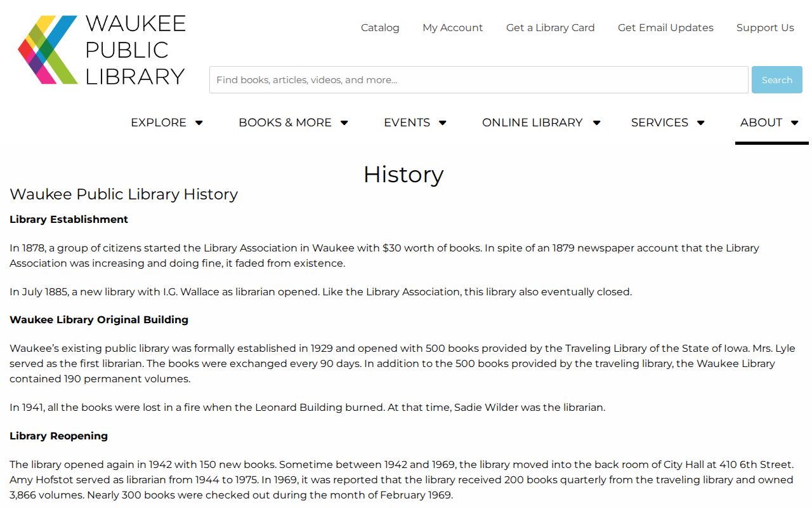This screenshot has height=508, width=812.
Task: Click the paragraph beginning In 1878
Action: tap(384, 255)
